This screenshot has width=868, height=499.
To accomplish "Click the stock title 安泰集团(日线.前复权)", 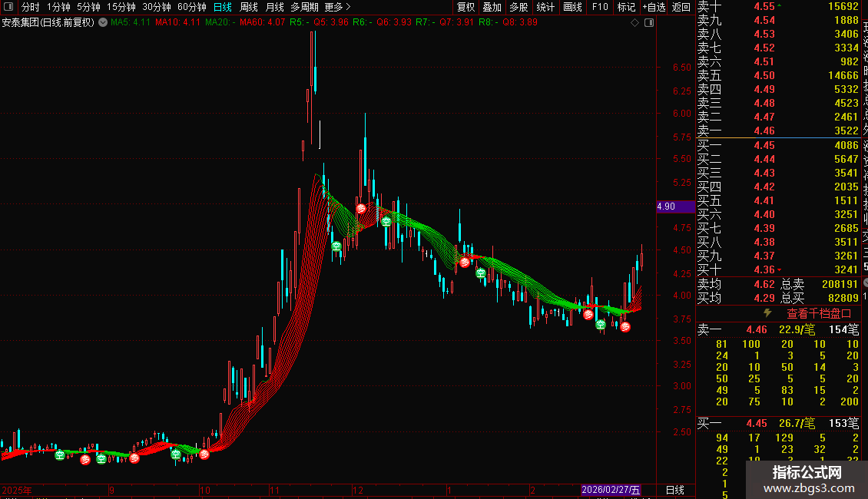I will pyautogui.click(x=48, y=23).
